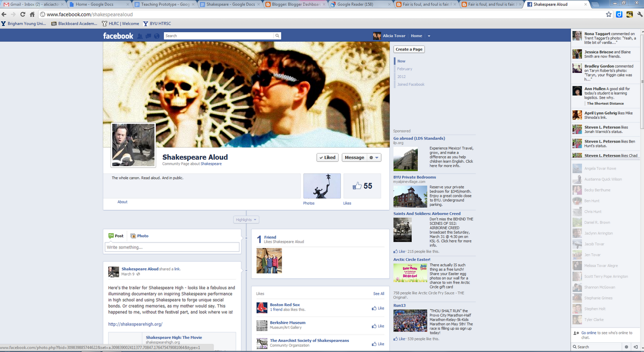The width and height of the screenshot is (644, 352).
Task: Open the page gear options dropdown
Action: coord(374,157)
